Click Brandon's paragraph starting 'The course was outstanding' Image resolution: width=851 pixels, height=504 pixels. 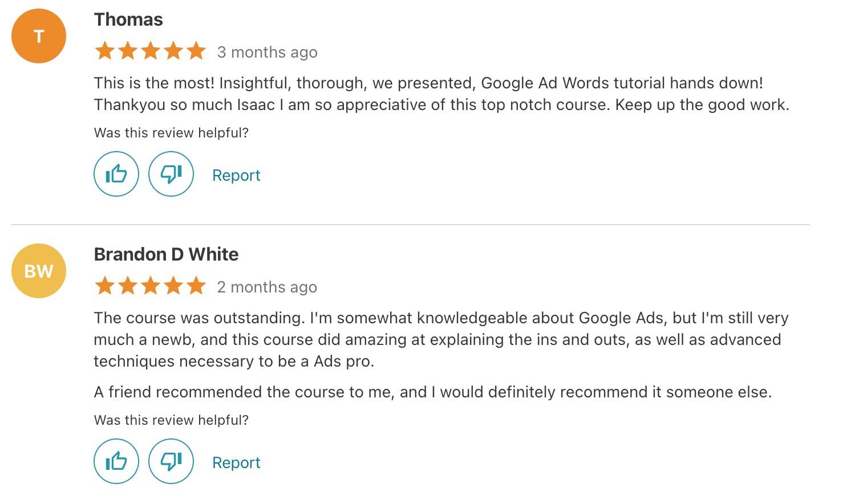[441, 339]
